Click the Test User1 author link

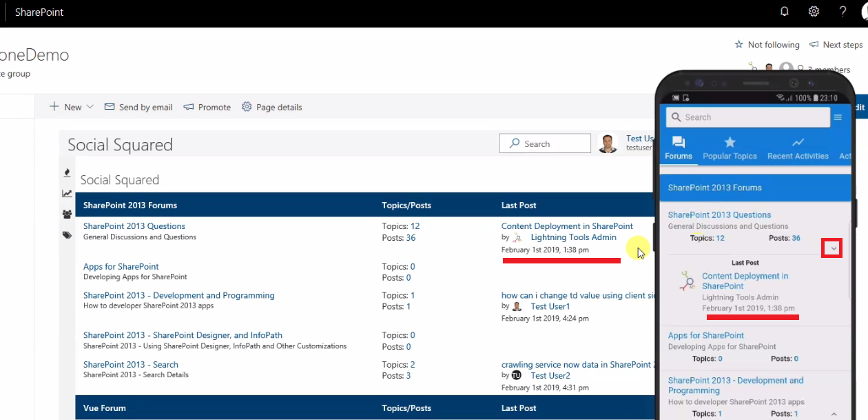point(550,306)
